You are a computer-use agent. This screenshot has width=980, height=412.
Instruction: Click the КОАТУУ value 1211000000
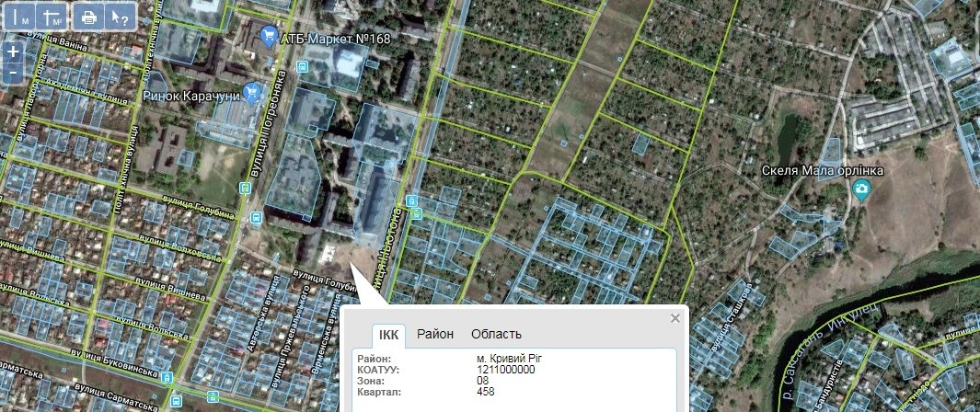point(505,370)
